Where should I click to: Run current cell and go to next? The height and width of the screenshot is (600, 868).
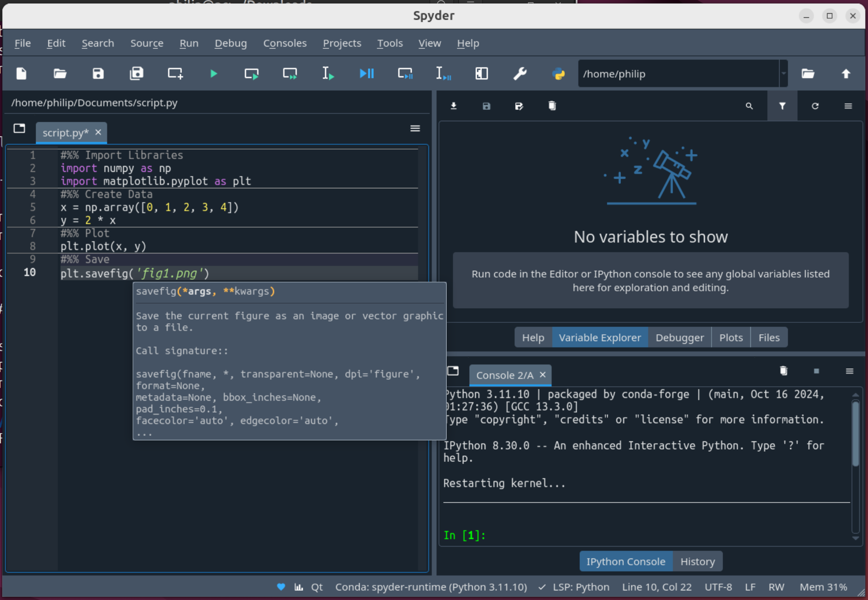coord(290,73)
